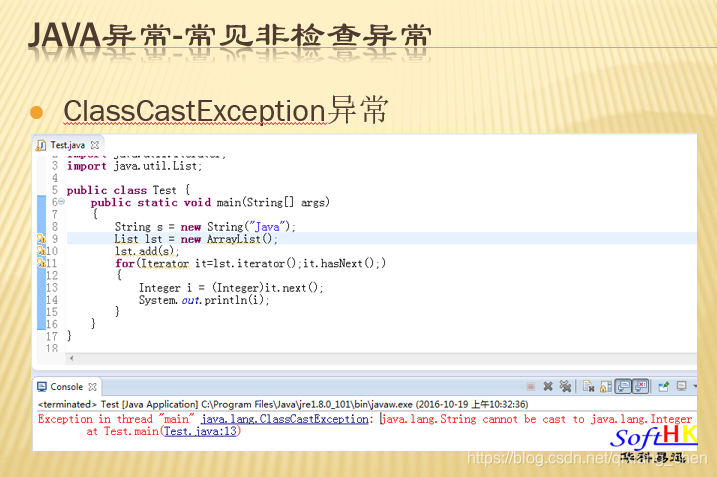
Task: Click the Pin Console icon
Action: click(x=663, y=387)
